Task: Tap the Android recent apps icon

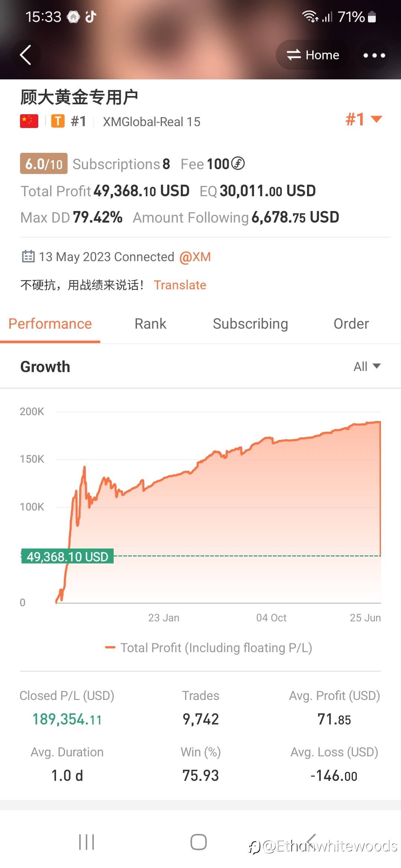Action: tap(87, 842)
